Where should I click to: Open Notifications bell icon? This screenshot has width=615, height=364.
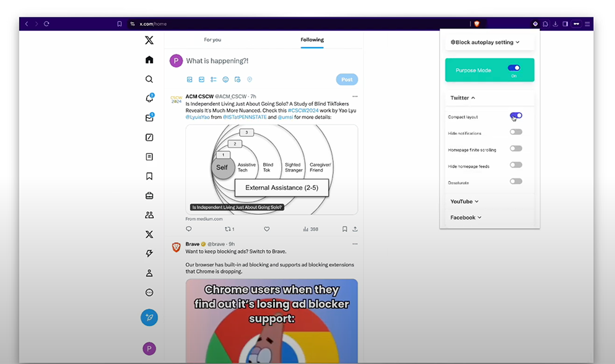(x=149, y=98)
